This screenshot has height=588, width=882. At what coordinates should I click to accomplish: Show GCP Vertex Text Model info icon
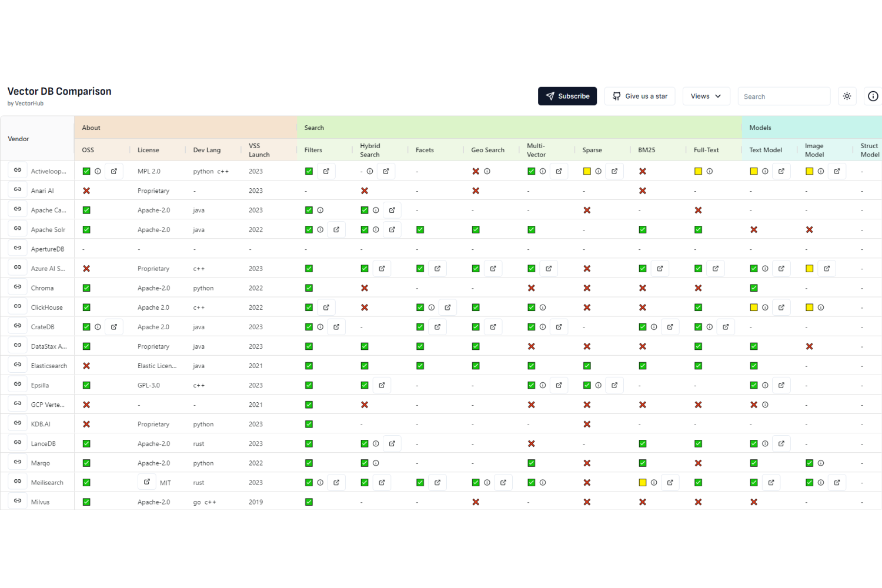click(765, 405)
